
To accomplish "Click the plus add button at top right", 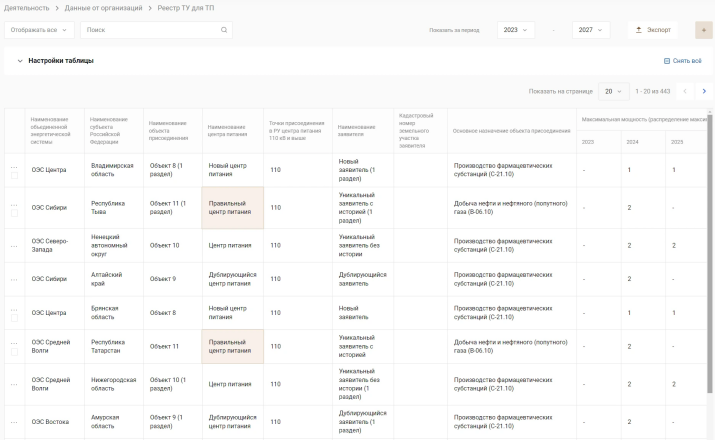I will pyautogui.click(x=702, y=30).
